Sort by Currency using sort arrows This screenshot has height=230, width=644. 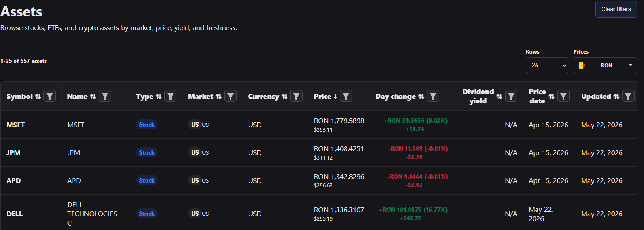(284, 96)
